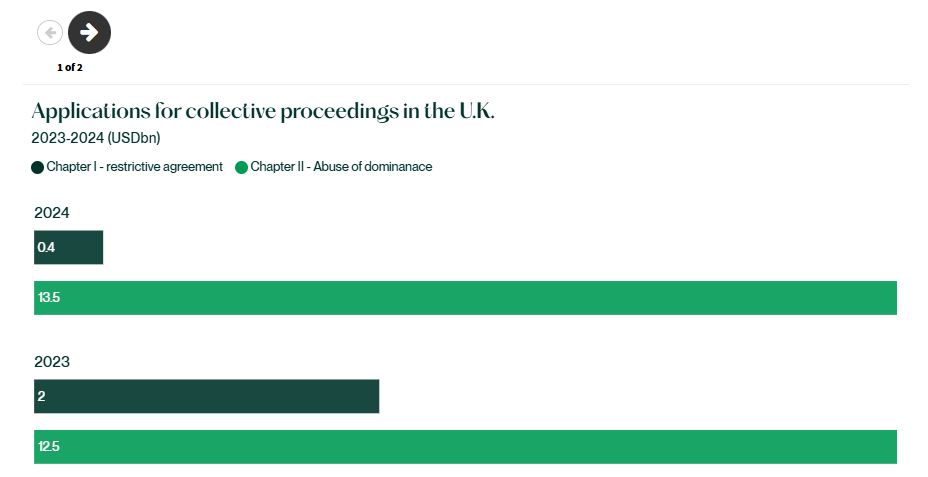The width and height of the screenshot is (928, 477).
Task: Click the 2023 year label
Action: pos(51,361)
